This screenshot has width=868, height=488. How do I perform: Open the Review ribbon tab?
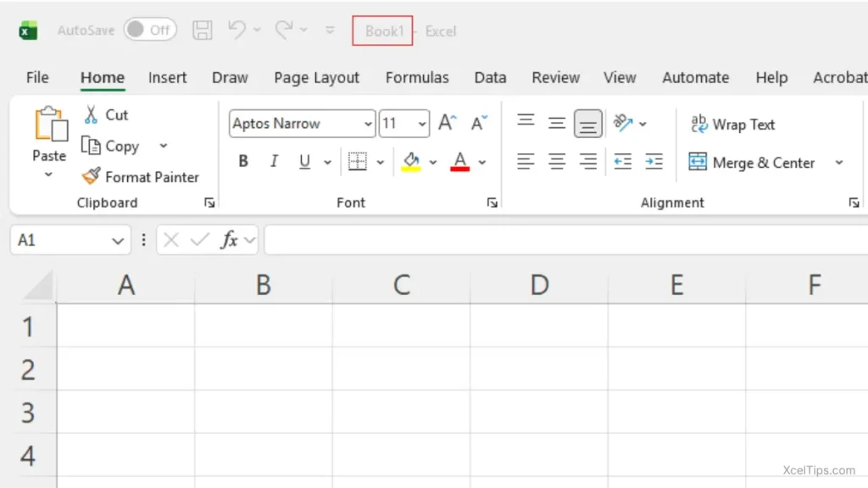pyautogui.click(x=555, y=77)
